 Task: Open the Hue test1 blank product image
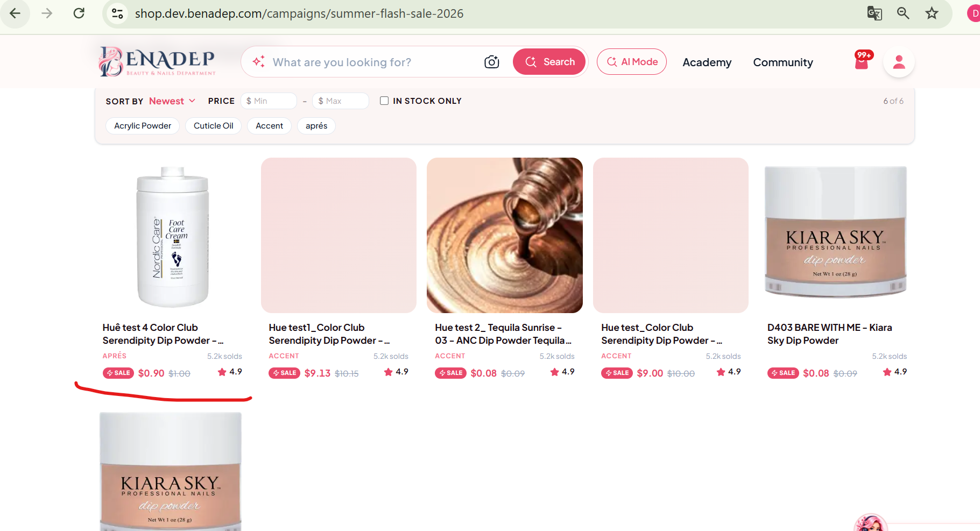[x=339, y=236]
